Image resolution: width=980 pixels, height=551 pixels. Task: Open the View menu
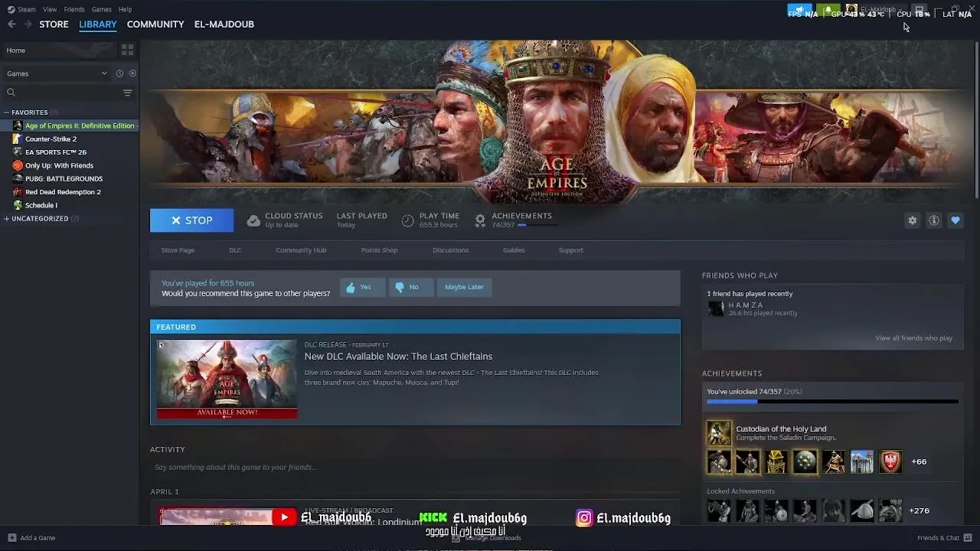coord(50,9)
